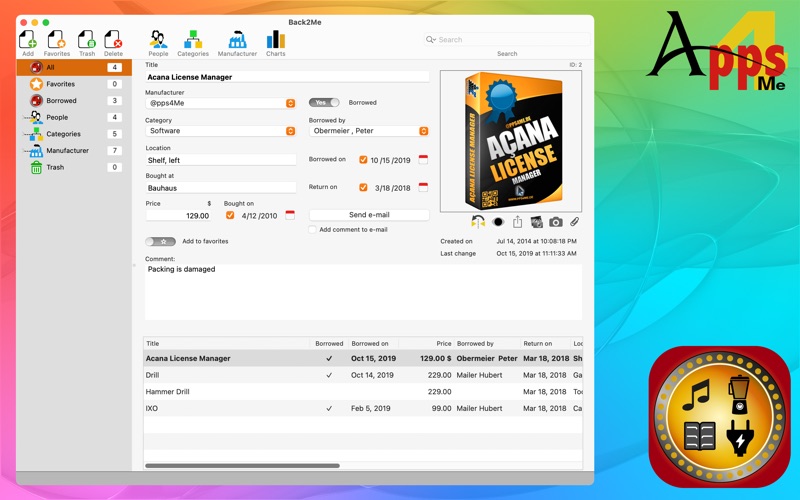The width and height of the screenshot is (800, 500).
Task: Select the IXO row in table
Action: [363, 408]
